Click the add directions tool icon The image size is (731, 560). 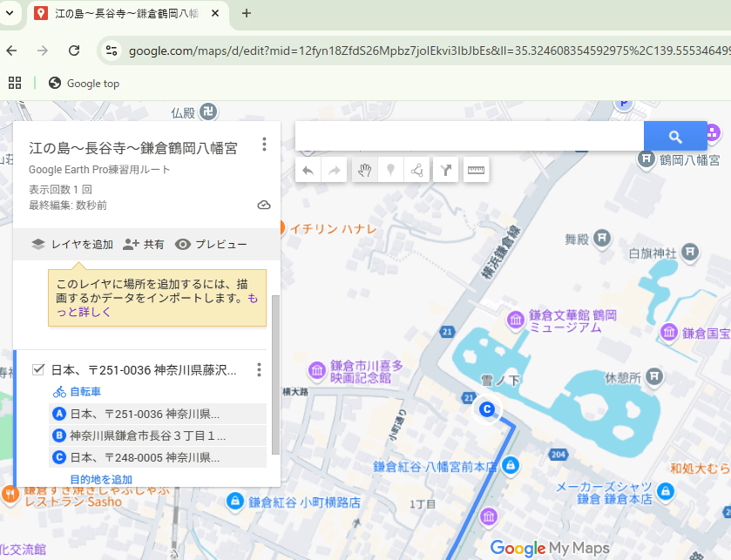click(x=446, y=171)
